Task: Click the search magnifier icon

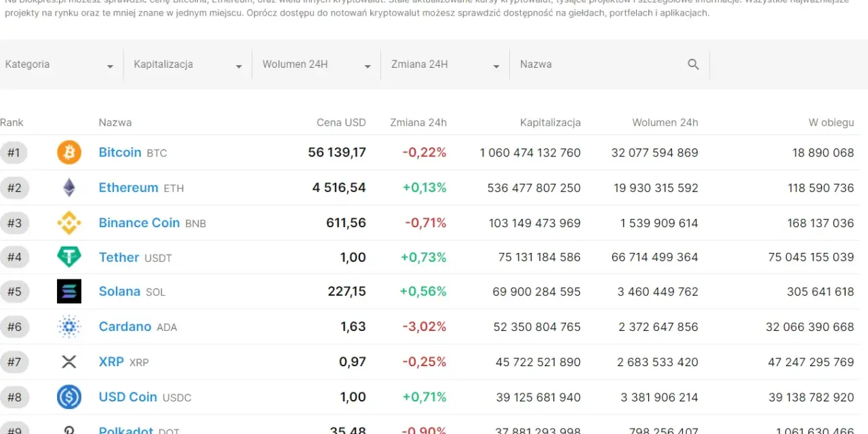Action: click(x=693, y=64)
